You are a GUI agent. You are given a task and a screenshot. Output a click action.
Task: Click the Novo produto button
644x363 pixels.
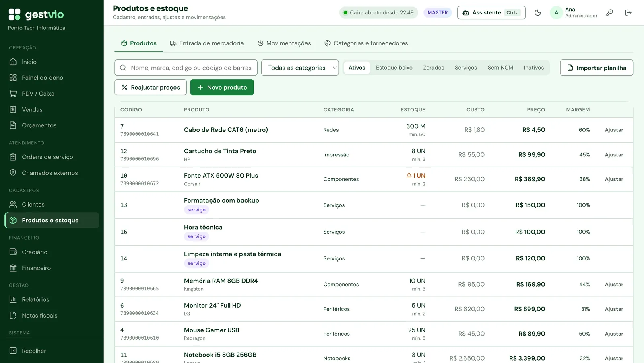[x=222, y=87]
